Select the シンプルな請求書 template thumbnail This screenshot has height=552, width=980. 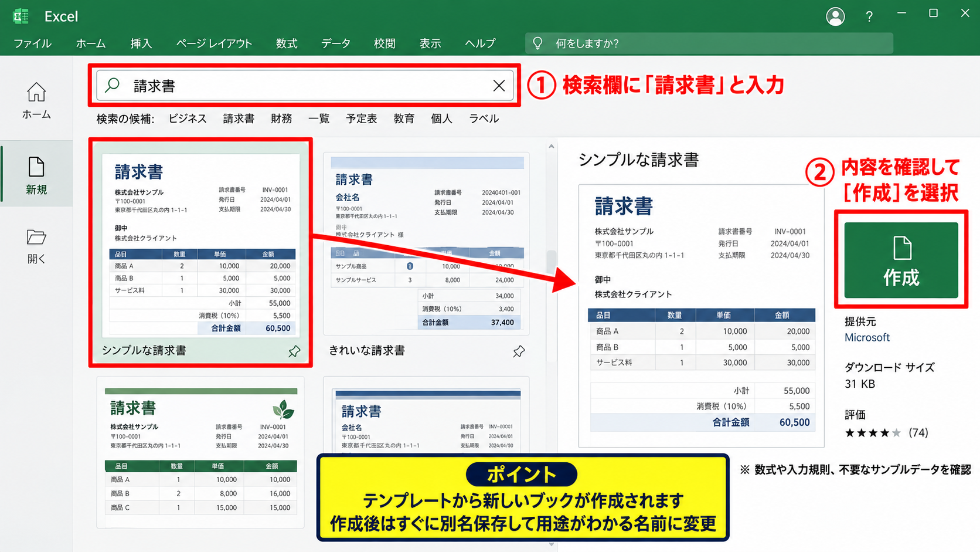pos(201,246)
